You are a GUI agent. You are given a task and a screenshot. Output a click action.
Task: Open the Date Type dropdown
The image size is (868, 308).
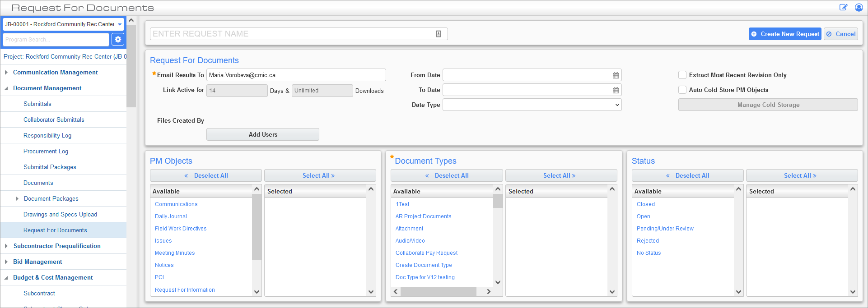pos(532,105)
